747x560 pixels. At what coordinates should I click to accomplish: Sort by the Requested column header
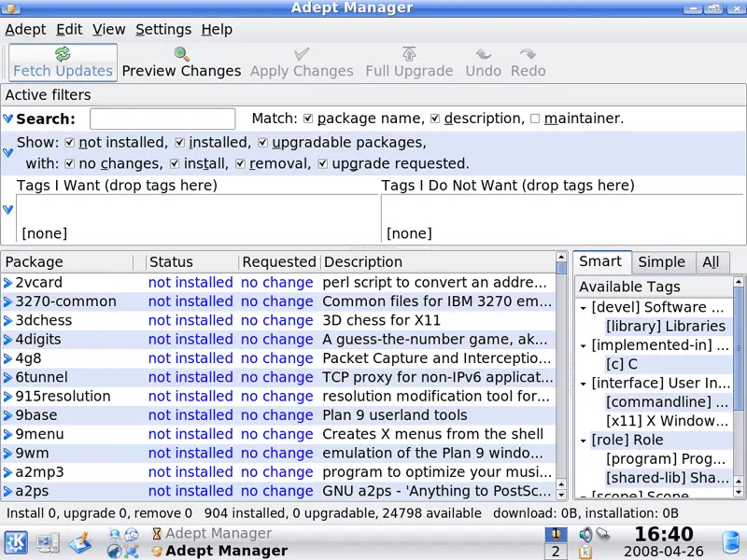[x=279, y=262]
